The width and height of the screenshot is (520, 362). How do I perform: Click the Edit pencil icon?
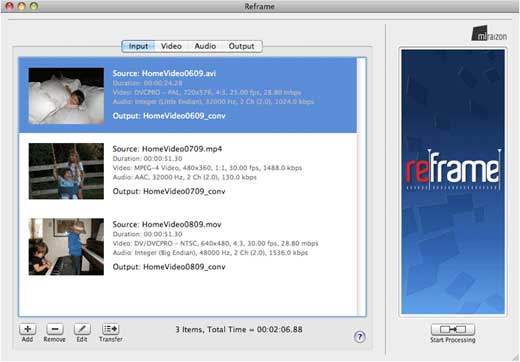82,329
